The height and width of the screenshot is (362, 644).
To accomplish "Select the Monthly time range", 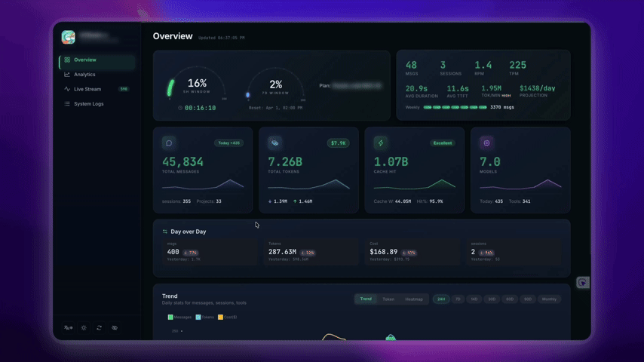I will click(549, 299).
